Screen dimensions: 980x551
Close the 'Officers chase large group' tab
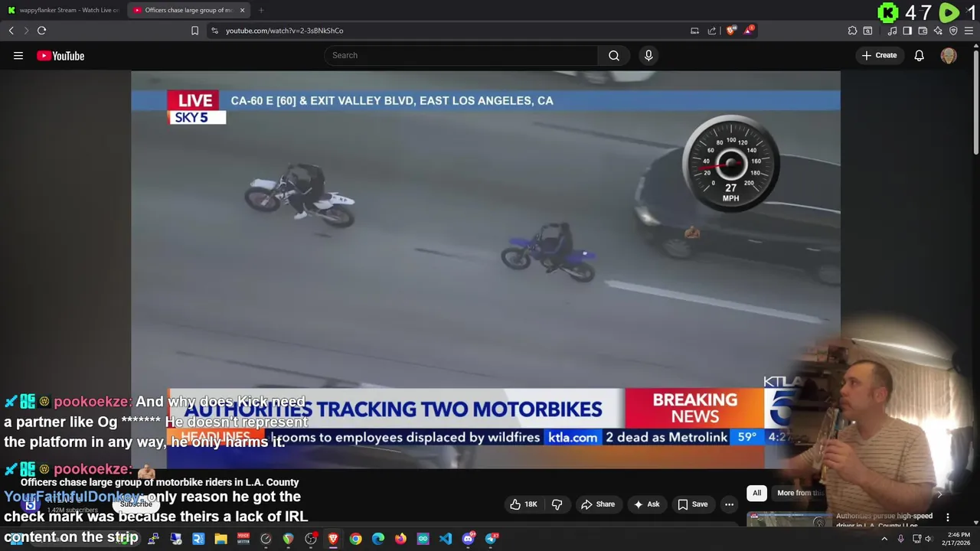click(x=242, y=10)
